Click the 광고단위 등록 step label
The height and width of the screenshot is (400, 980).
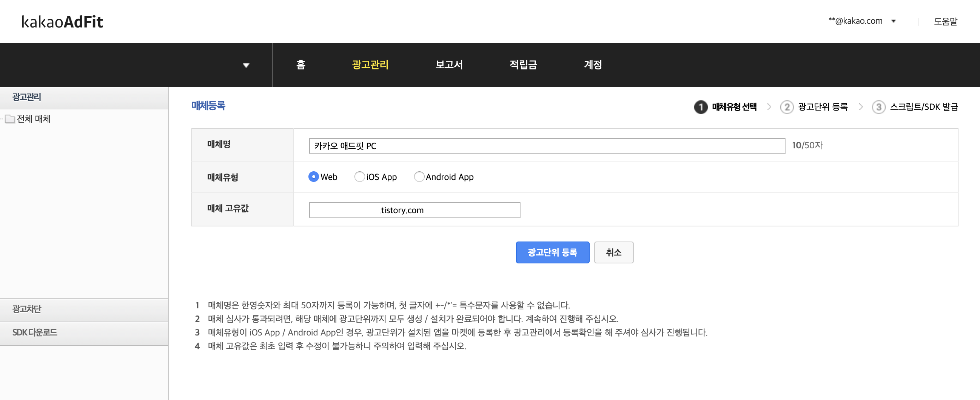click(823, 107)
